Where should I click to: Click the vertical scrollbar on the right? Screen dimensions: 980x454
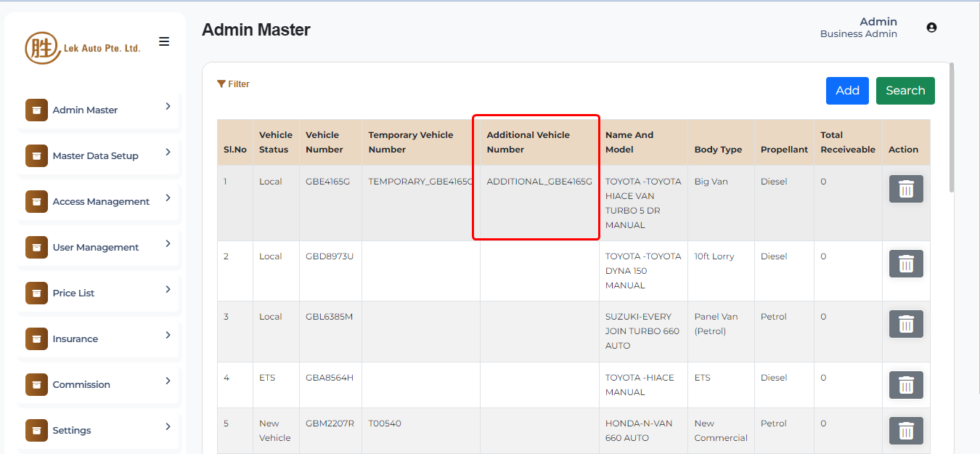(x=951, y=131)
